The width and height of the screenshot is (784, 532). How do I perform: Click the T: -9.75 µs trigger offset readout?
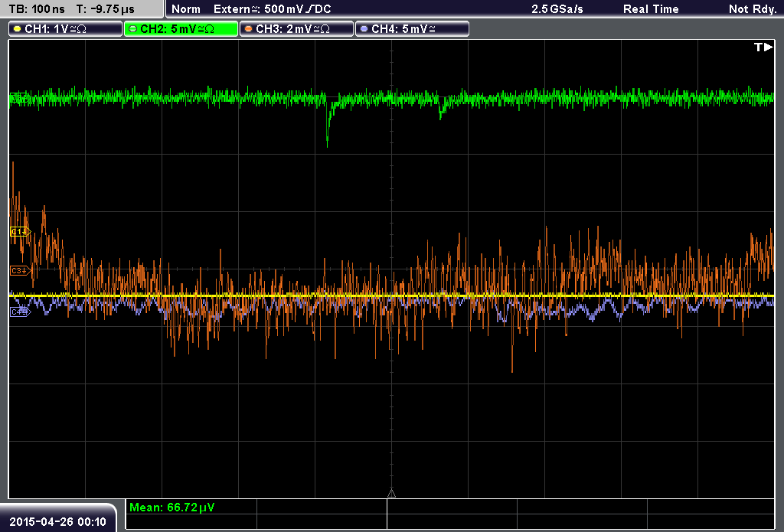(105, 9)
